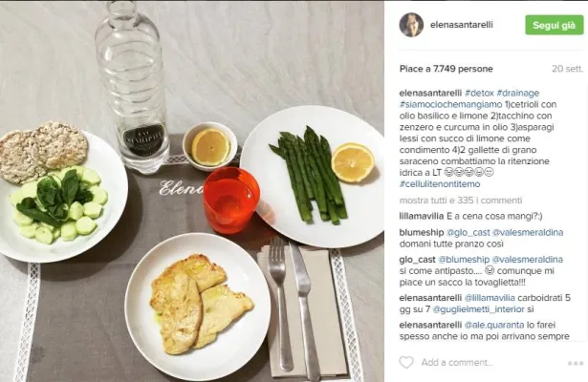The height and width of the screenshot is (382, 588).
Task: Open lillamavilia commenter profile
Action: [421, 217]
